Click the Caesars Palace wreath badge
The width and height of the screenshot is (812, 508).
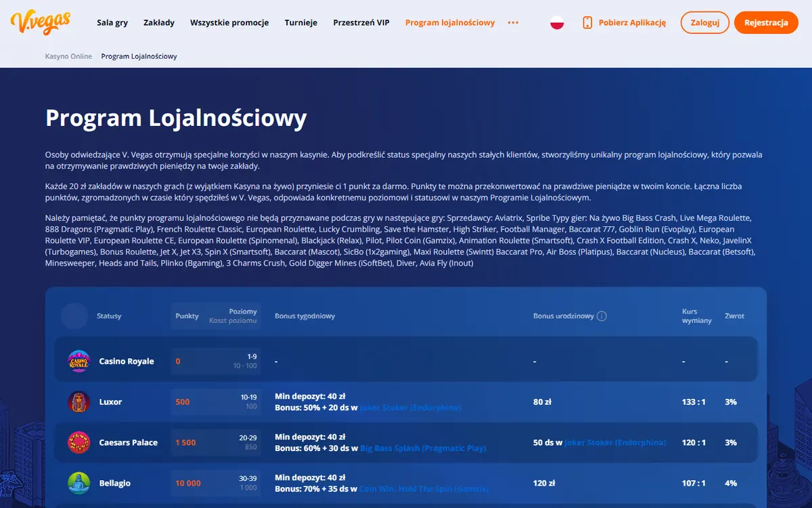pos(79,442)
